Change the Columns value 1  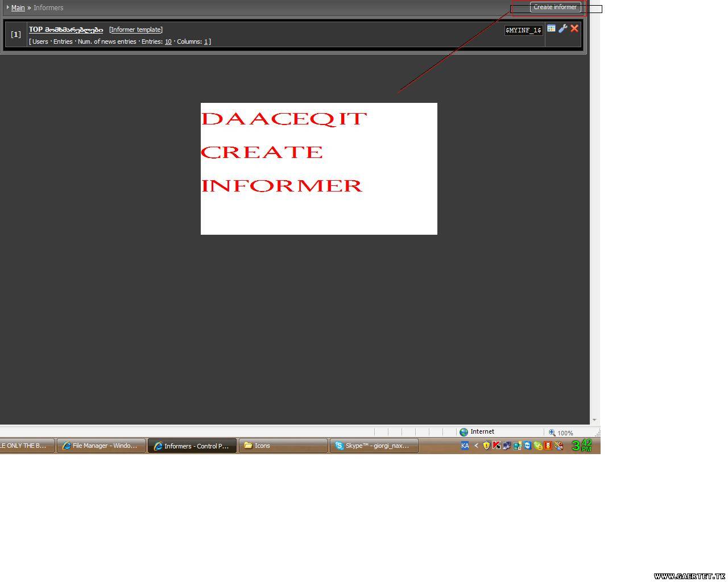coord(206,41)
